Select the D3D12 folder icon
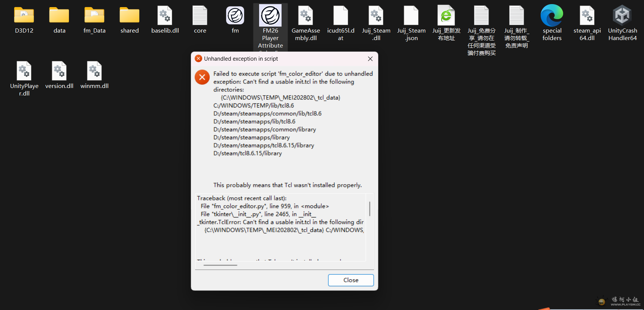This screenshot has height=310, width=644. tap(24, 16)
